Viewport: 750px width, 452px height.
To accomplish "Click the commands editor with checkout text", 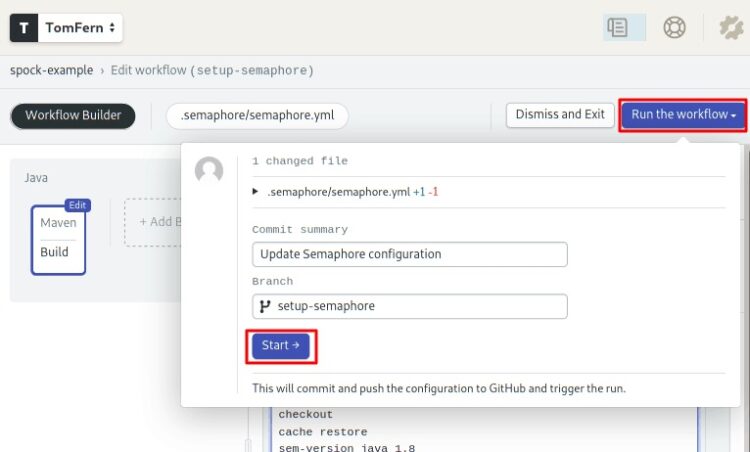I will [483, 430].
